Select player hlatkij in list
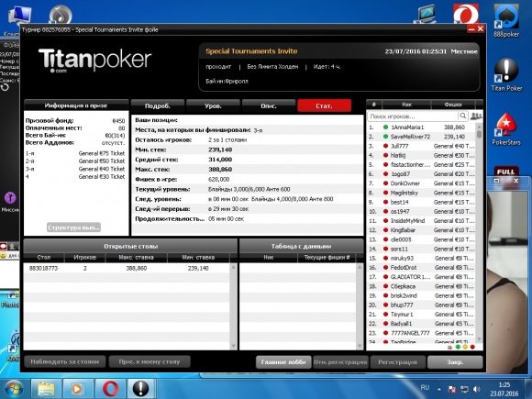532x399 pixels. point(421,155)
